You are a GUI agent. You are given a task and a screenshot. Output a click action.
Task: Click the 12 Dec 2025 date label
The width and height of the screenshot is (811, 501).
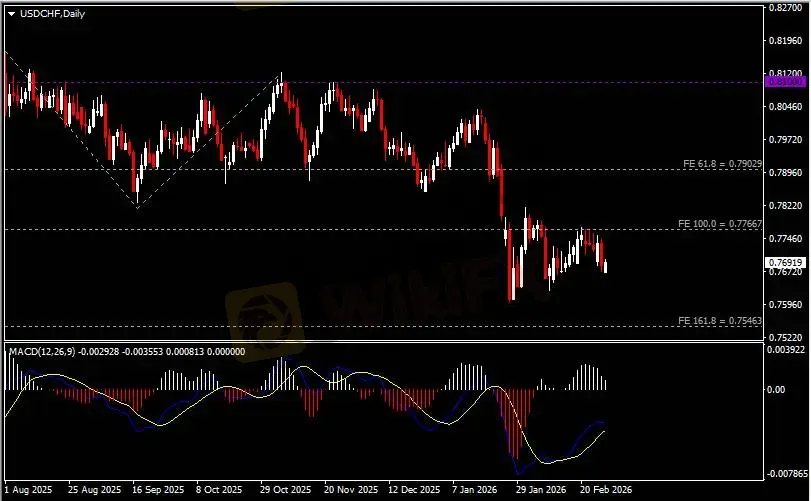pyautogui.click(x=414, y=489)
